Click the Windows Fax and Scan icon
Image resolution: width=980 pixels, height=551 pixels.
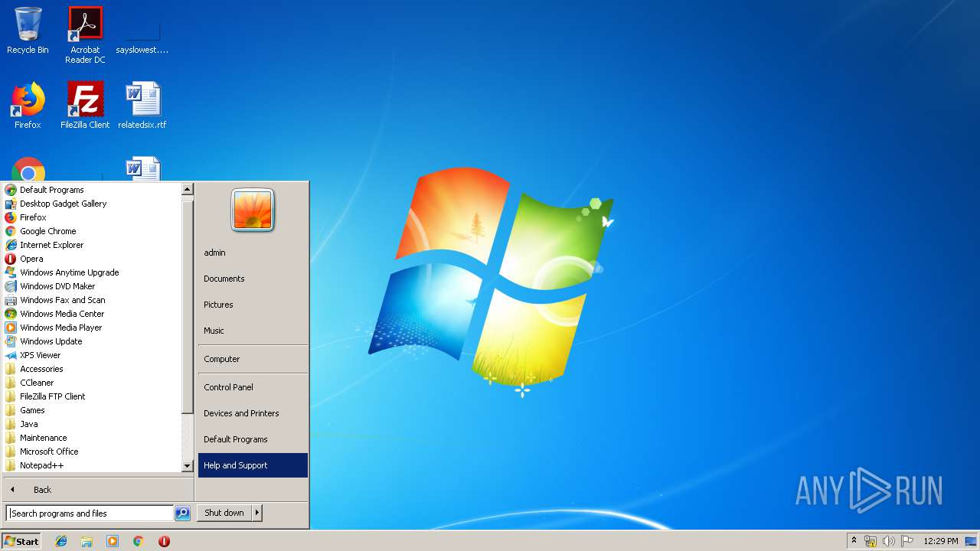click(11, 300)
